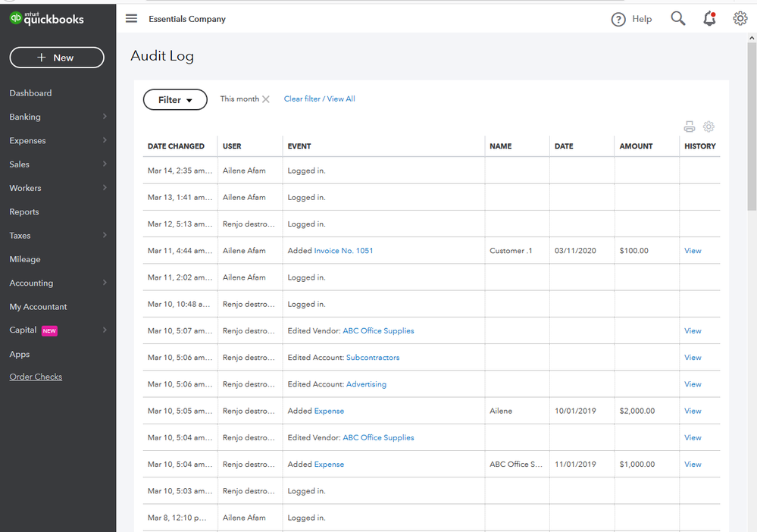
Task: View history for Subcontractors row
Action: (693, 358)
